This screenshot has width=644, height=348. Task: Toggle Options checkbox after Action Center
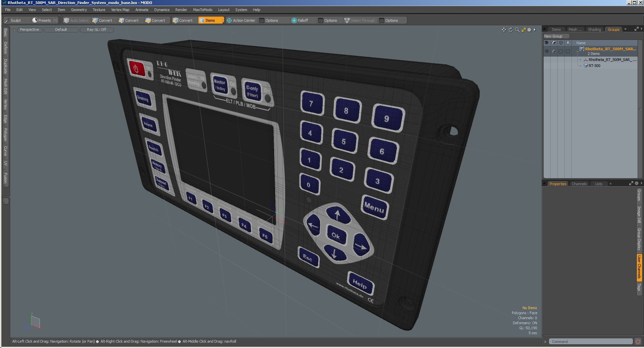click(x=262, y=20)
